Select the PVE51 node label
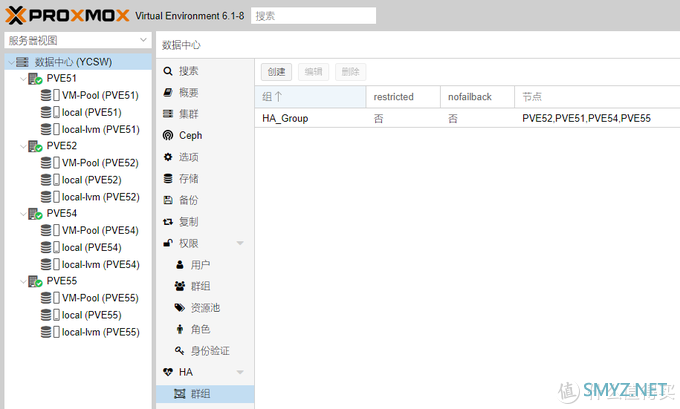Screen dimensions: 680x409 (62, 79)
